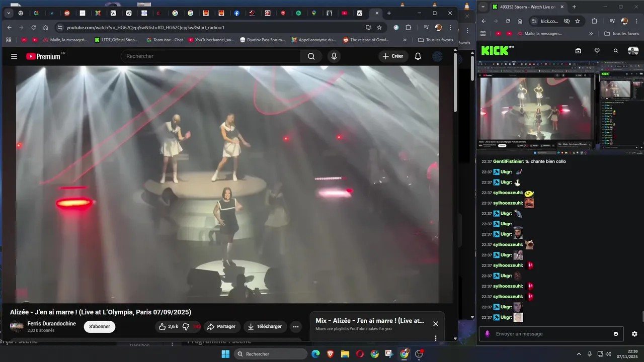Go back in the YouTube window
This screenshot has height=362, width=644.
[x=9, y=28]
